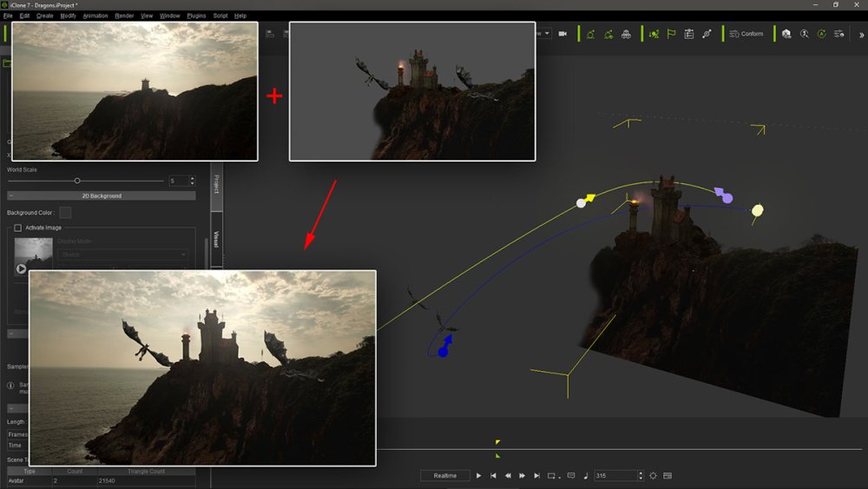Click the green figure constraint icon
Image resolution: width=868 pixels, height=489 pixels.
(654, 34)
